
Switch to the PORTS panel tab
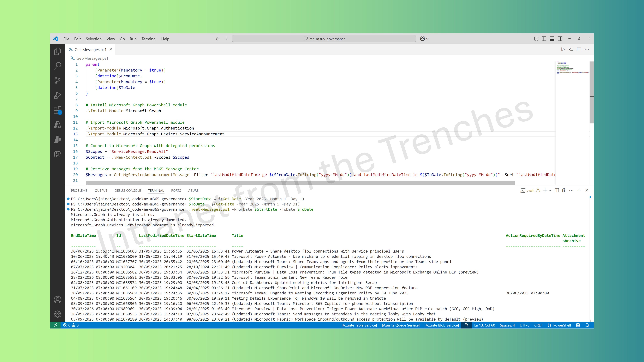click(x=176, y=190)
